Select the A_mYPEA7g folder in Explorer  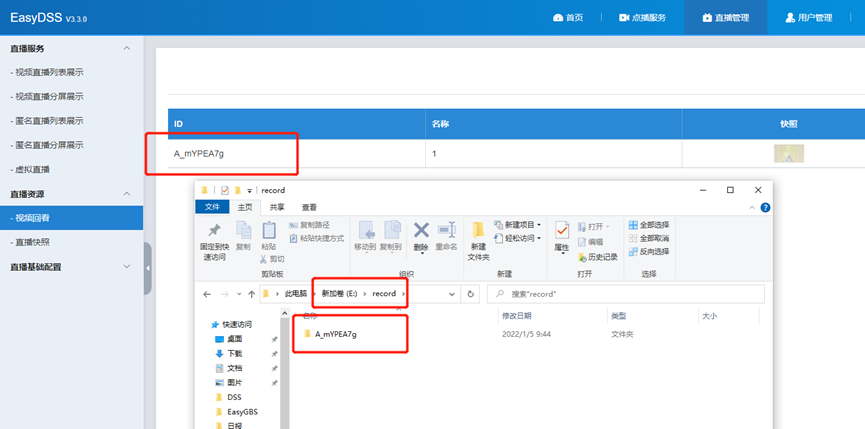[336, 334]
